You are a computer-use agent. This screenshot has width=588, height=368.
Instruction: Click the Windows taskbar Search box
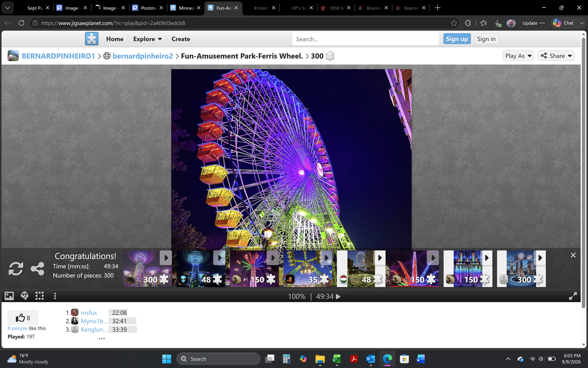point(219,359)
